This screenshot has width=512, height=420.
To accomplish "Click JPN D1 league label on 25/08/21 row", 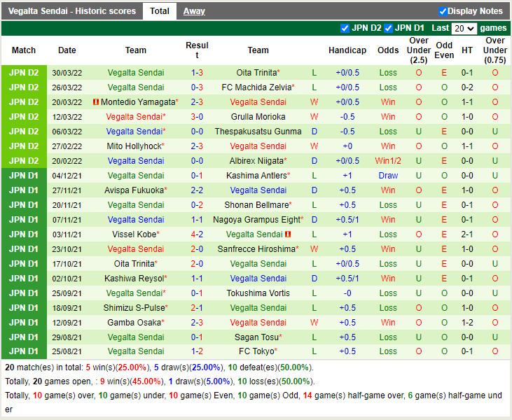I will click(24, 351).
